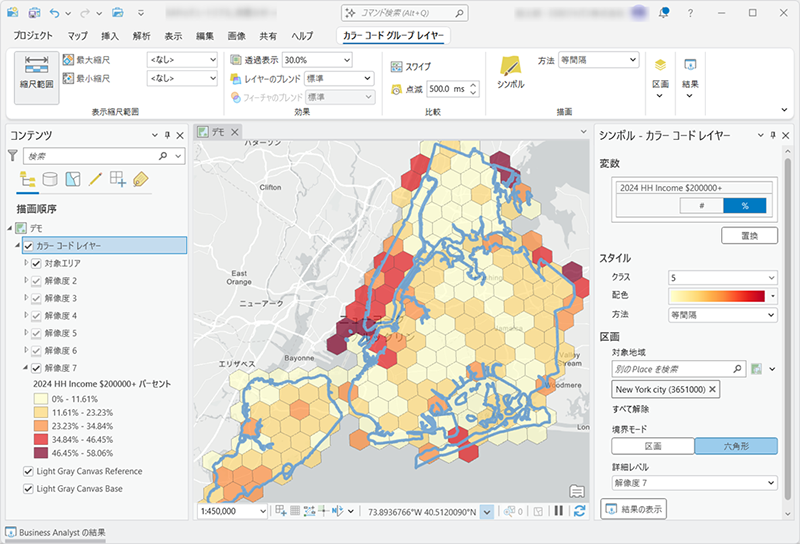This screenshot has width=800, height=544.
Task: Open the 詳細レベル dropdown showing 解像度 7
Action: tap(694, 483)
